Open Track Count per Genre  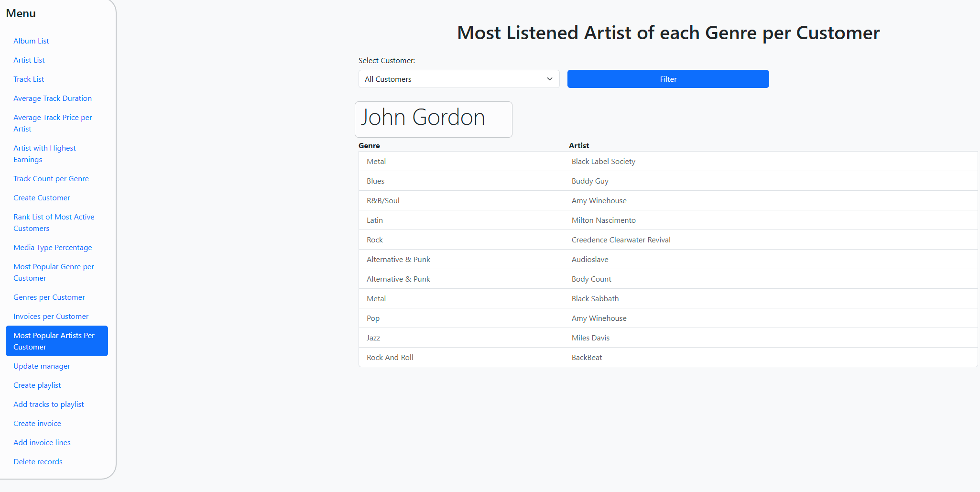pyautogui.click(x=51, y=179)
